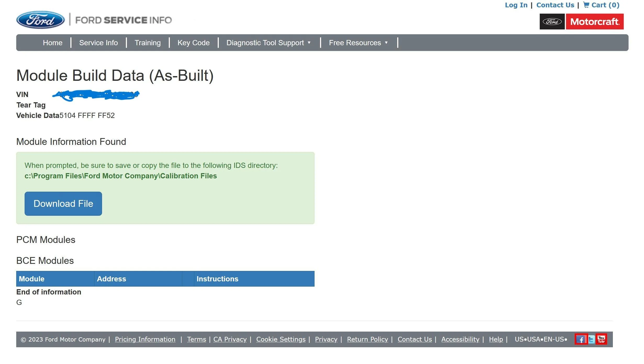
Task: Open Cookie Settings footer link
Action: point(281,339)
